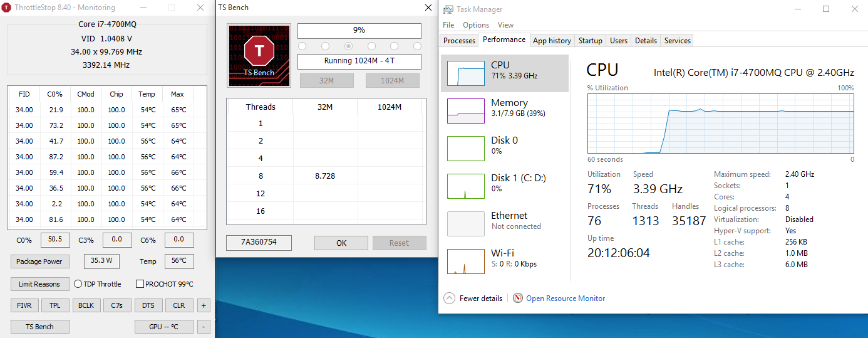Click Task Manager title bar icon
The width and height of the screenshot is (868, 338).
tap(448, 9)
